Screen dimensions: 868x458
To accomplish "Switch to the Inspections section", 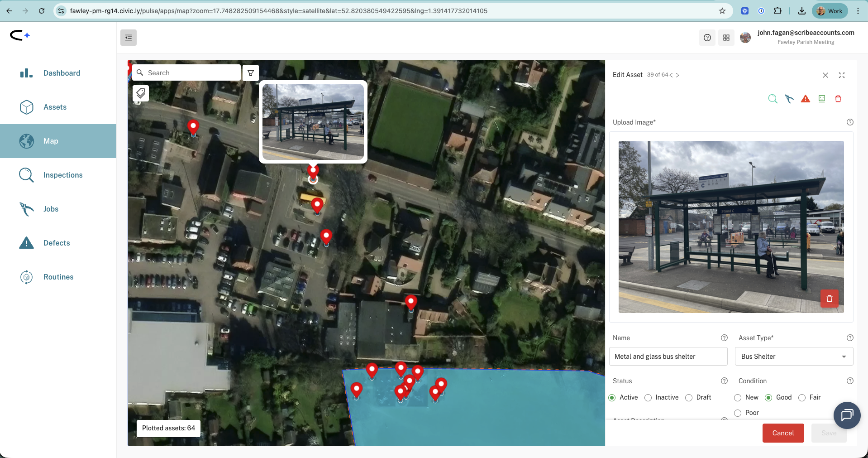I will tap(63, 175).
